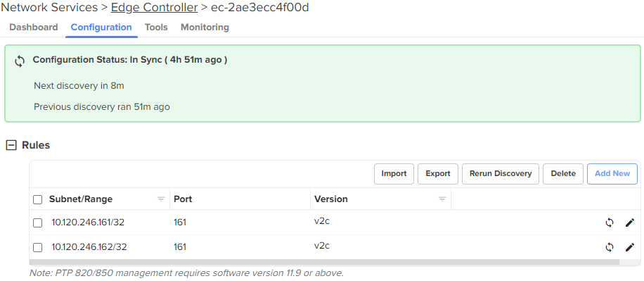
Task: Click Rerun Discovery
Action: 501,174
